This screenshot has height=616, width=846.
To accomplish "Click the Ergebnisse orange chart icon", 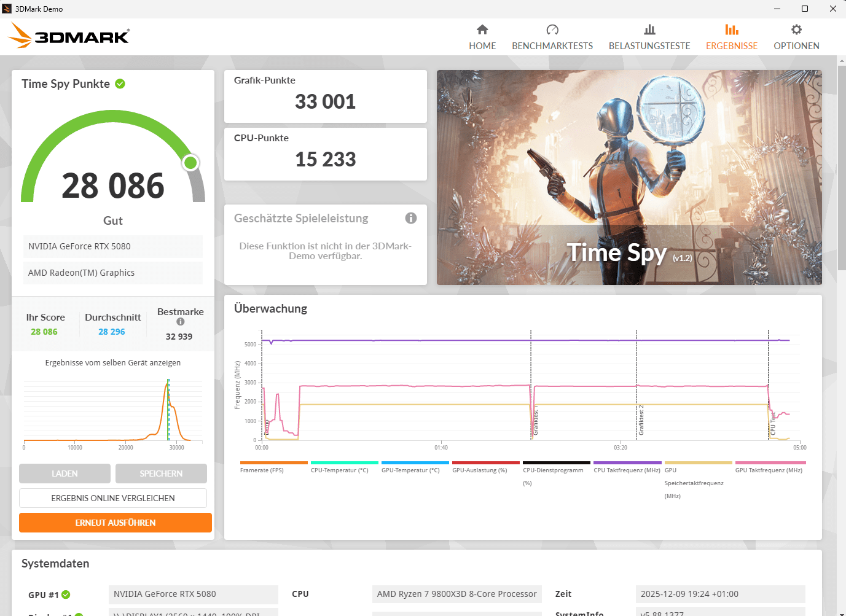I will click(x=732, y=29).
